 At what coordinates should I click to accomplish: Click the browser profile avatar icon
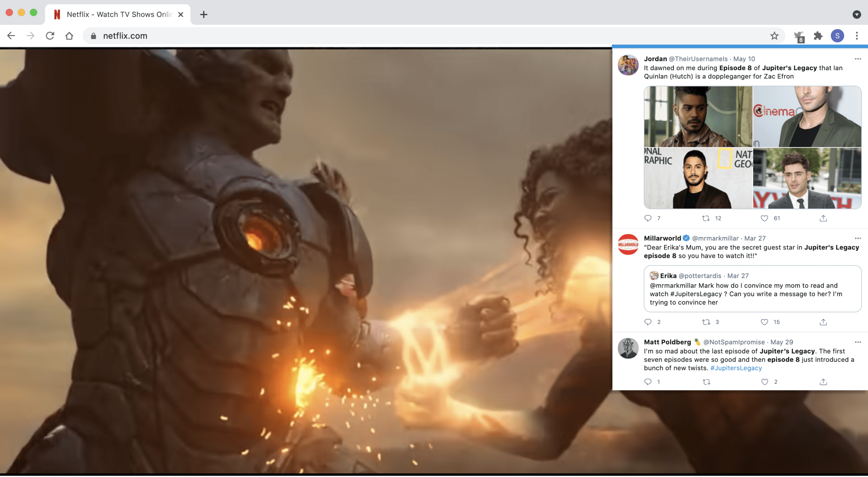pos(837,35)
